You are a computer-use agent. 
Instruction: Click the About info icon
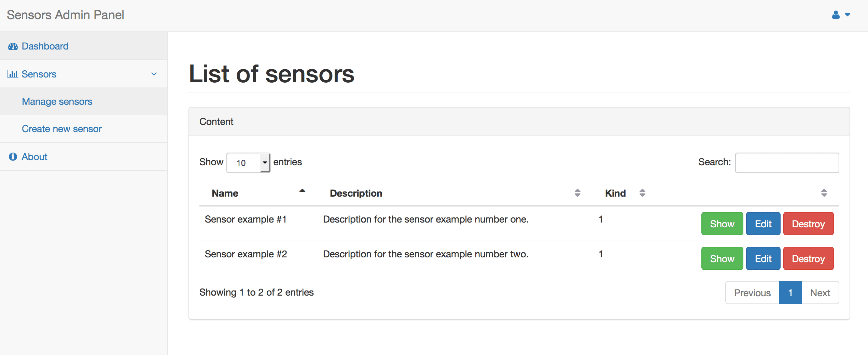pyautogui.click(x=13, y=156)
